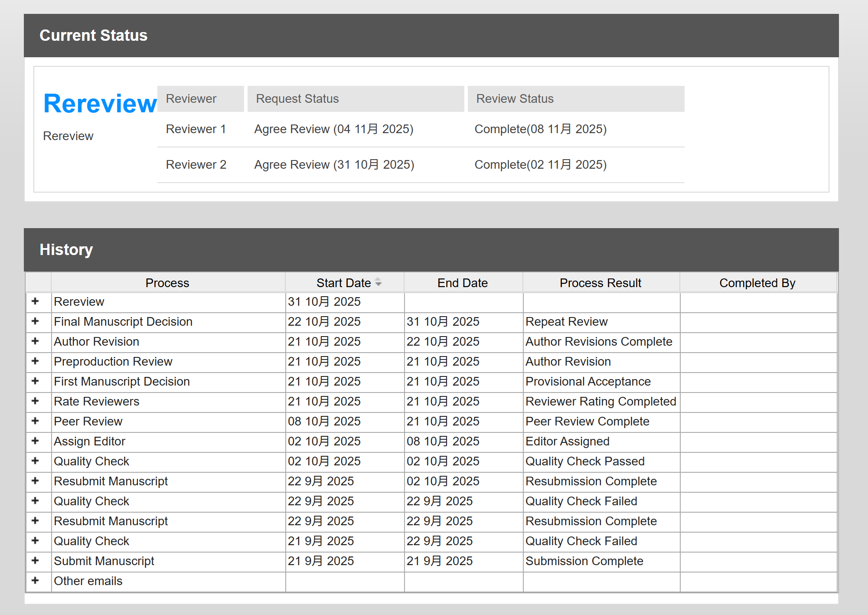The height and width of the screenshot is (615, 868).
Task: Sort by the Process column header
Action: (167, 283)
